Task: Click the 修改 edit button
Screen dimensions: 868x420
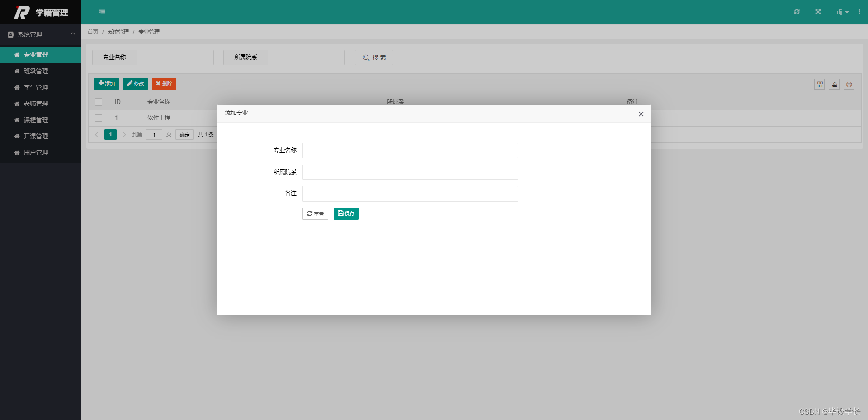Action: pyautogui.click(x=135, y=84)
